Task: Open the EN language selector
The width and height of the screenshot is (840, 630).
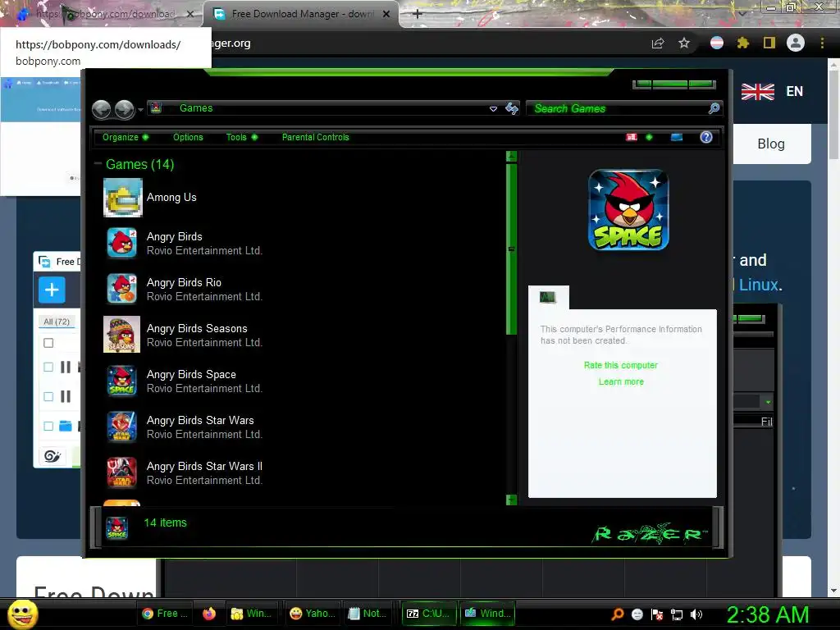Action: click(x=772, y=92)
